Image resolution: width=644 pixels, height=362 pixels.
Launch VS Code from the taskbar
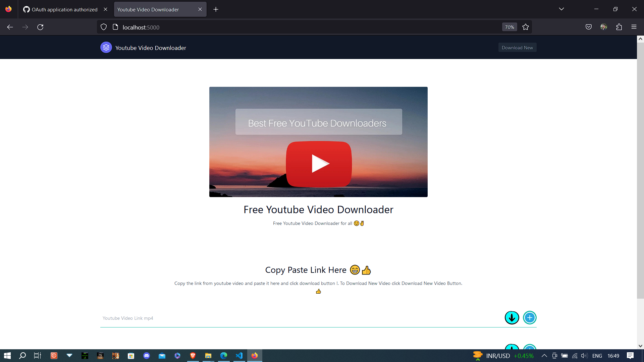(239, 356)
